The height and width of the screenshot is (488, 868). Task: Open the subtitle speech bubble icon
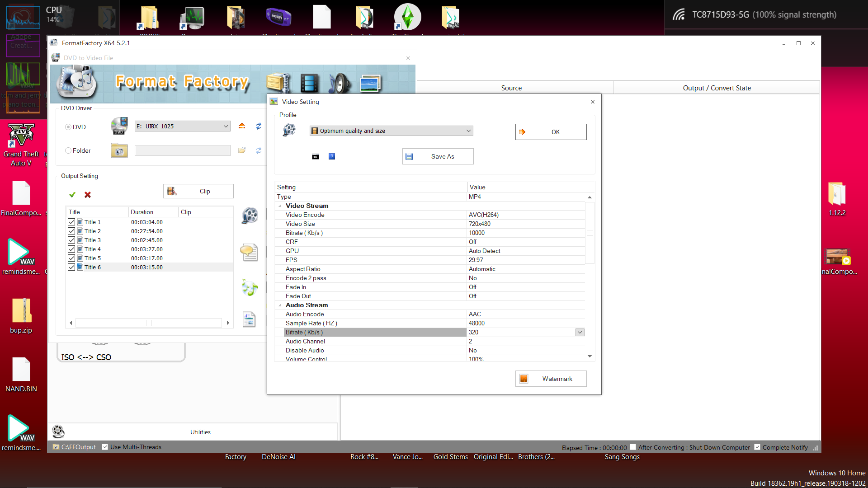click(249, 252)
